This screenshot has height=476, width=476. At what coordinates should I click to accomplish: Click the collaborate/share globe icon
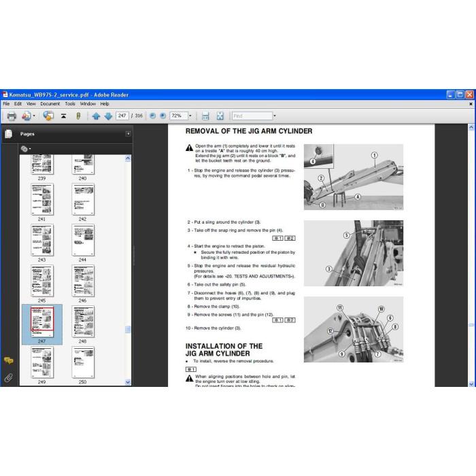pos(48,116)
